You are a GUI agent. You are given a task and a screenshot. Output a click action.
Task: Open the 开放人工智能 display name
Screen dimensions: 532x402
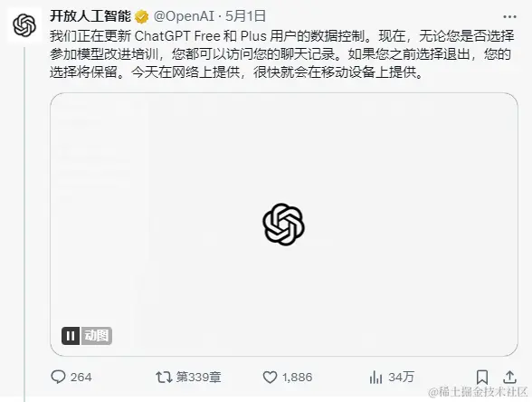pos(90,16)
